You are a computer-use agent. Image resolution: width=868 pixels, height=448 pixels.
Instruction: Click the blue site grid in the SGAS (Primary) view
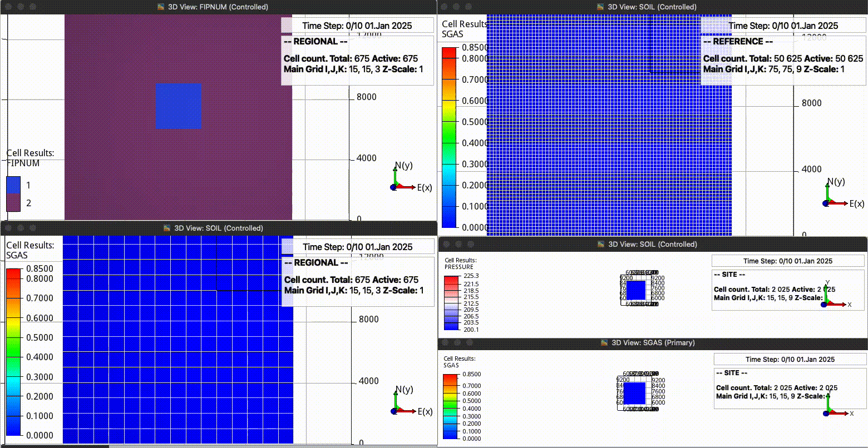pos(634,393)
